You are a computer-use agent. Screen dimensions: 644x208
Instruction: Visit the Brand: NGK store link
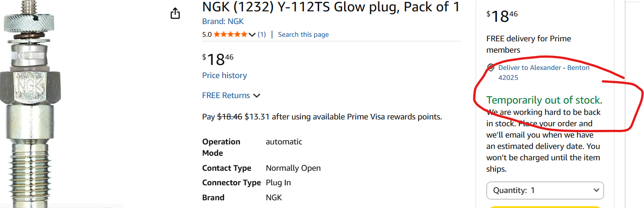(223, 21)
